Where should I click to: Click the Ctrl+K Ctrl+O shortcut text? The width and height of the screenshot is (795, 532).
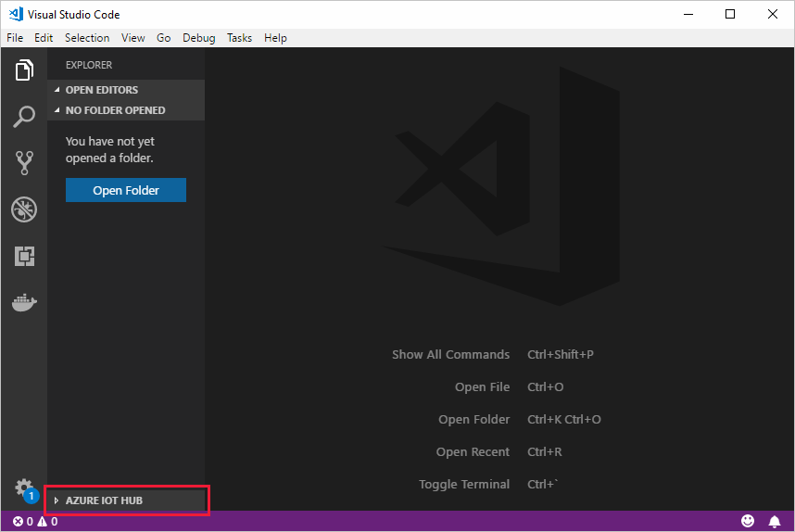[x=563, y=420]
